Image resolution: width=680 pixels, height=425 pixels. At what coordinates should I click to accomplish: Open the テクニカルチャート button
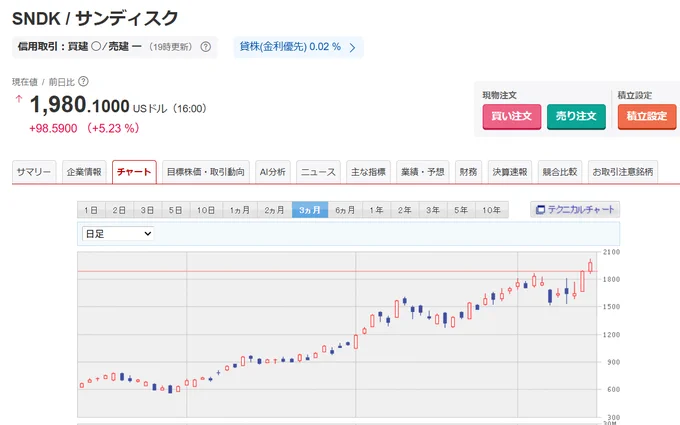[575, 209]
